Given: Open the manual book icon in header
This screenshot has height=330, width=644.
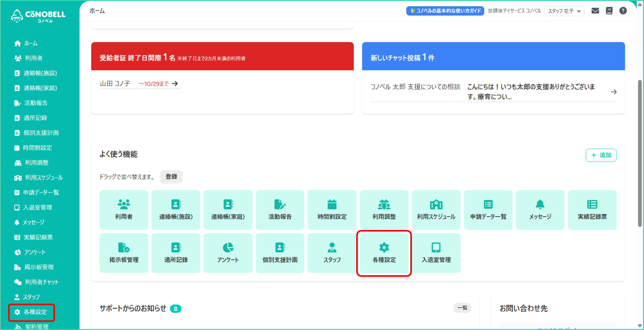Looking at the screenshot, I should (609, 11).
